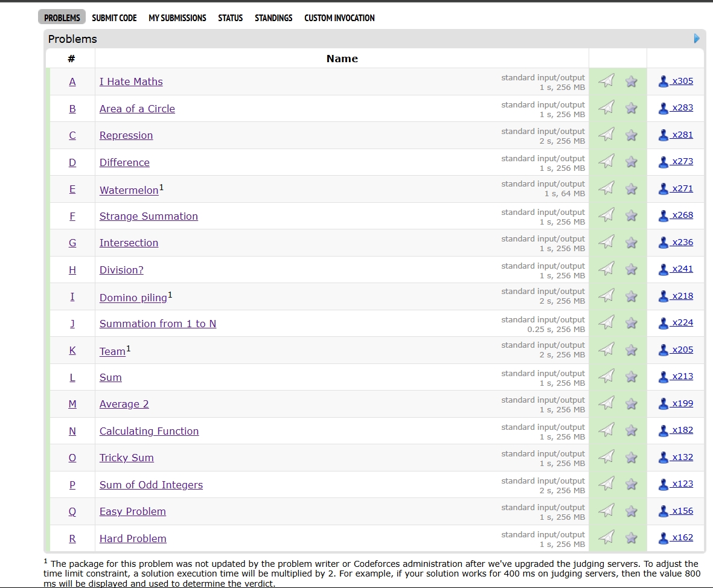Submit icon for Average 2

[x=606, y=403]
